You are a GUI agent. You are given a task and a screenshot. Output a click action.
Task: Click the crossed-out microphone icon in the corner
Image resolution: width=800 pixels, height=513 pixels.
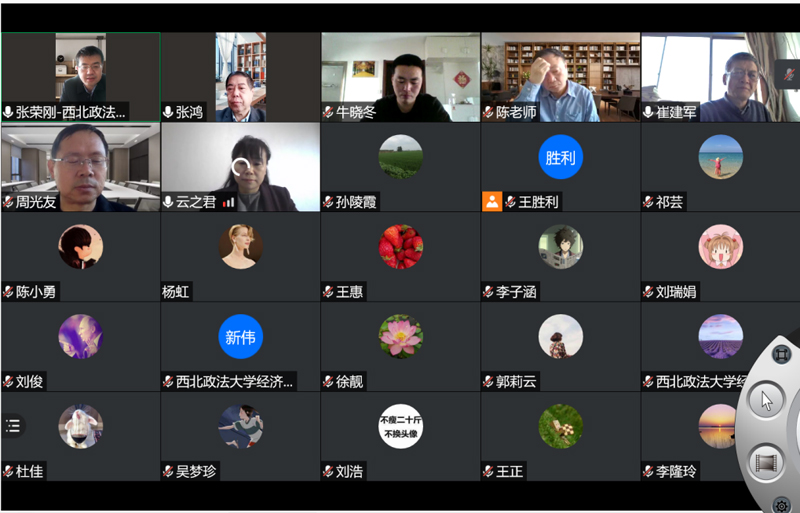coord(789,74)
